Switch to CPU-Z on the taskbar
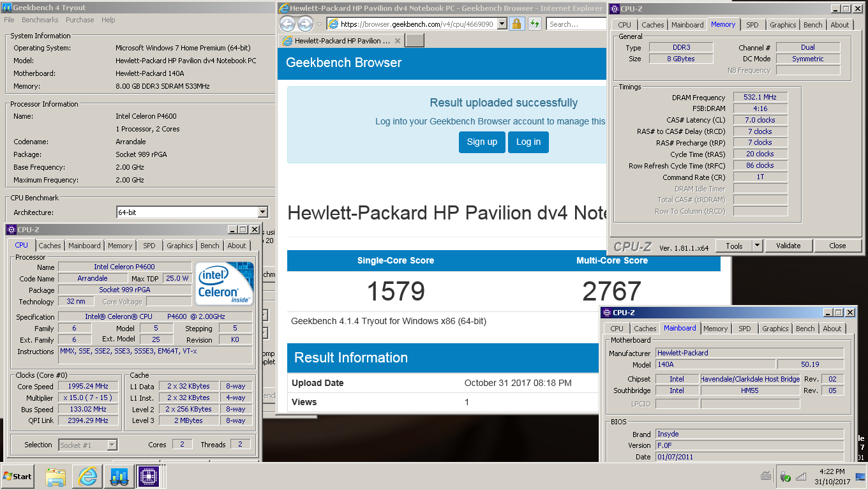This screenshot has height=490, width=868. click(149, 477)
